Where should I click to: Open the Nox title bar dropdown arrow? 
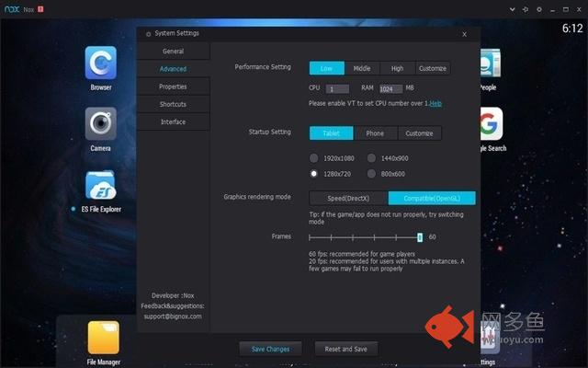coord(513,9)
